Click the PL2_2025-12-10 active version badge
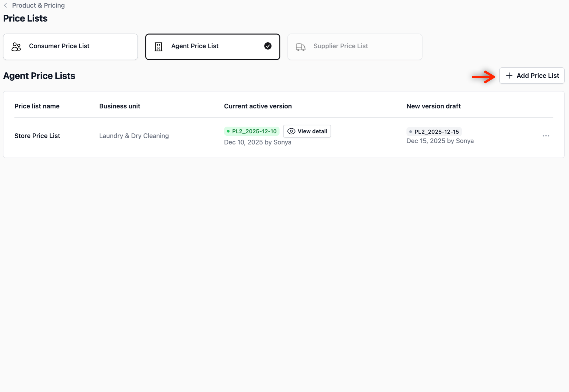Viewport: 569px width, 392px height. pos(252,131)
